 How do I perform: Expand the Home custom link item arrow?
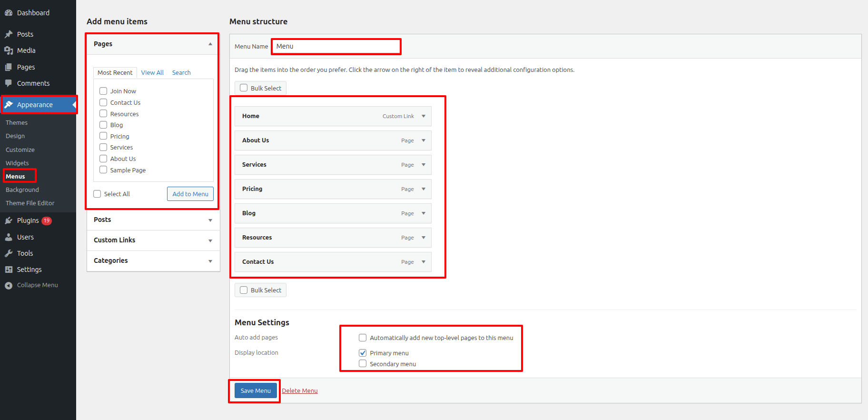click(x=424, y=116)
